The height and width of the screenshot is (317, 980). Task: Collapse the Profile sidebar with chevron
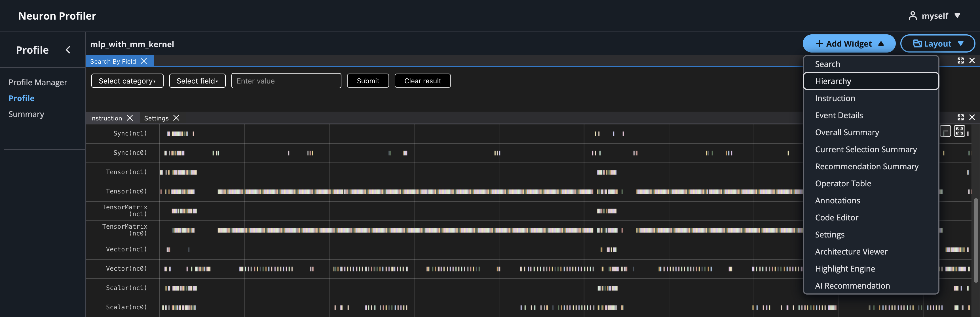68,50
